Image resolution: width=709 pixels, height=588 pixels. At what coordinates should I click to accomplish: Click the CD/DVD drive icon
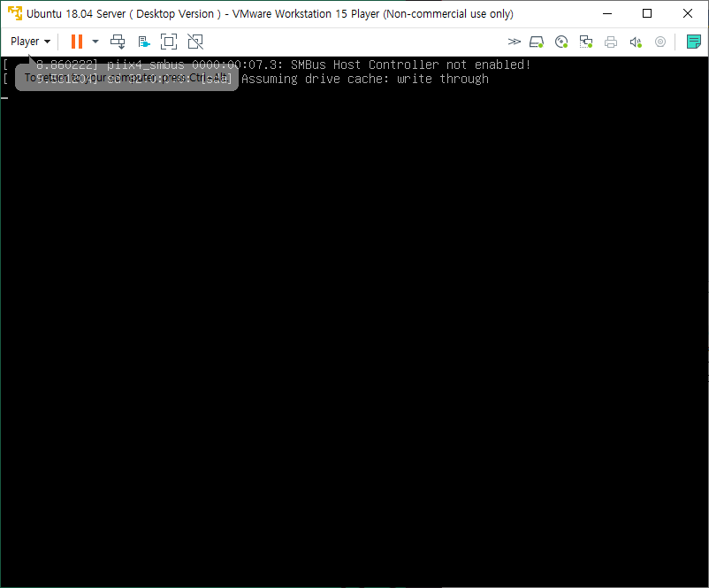pos(561,42)
